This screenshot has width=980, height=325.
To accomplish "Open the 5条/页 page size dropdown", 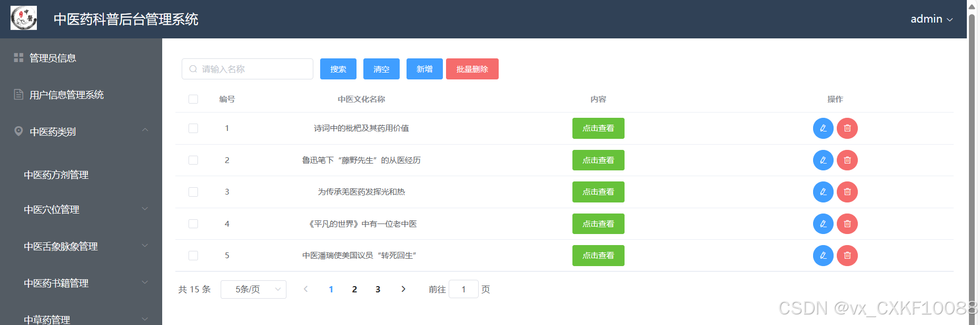I will click(253, 289).
